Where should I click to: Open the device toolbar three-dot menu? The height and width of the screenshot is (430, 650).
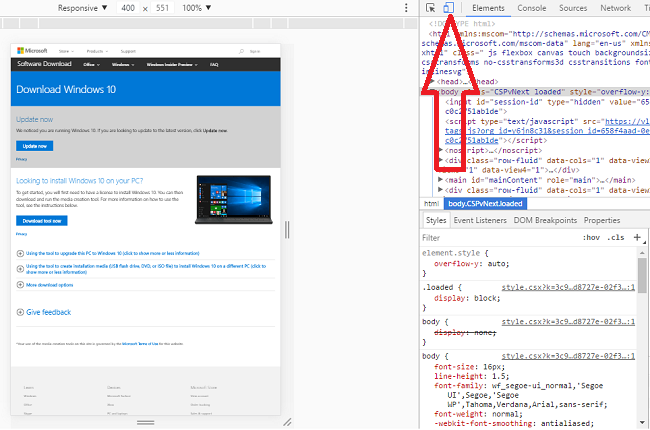[406, 8]
